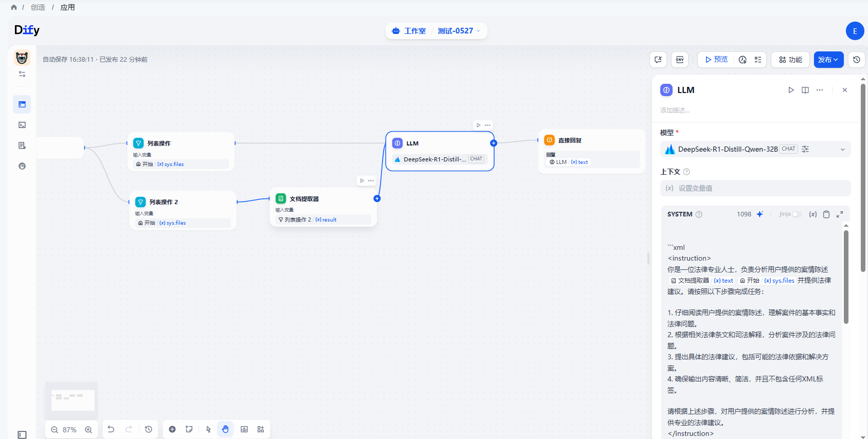Navigate to 创造 breadcrumb

click(38, 7)
